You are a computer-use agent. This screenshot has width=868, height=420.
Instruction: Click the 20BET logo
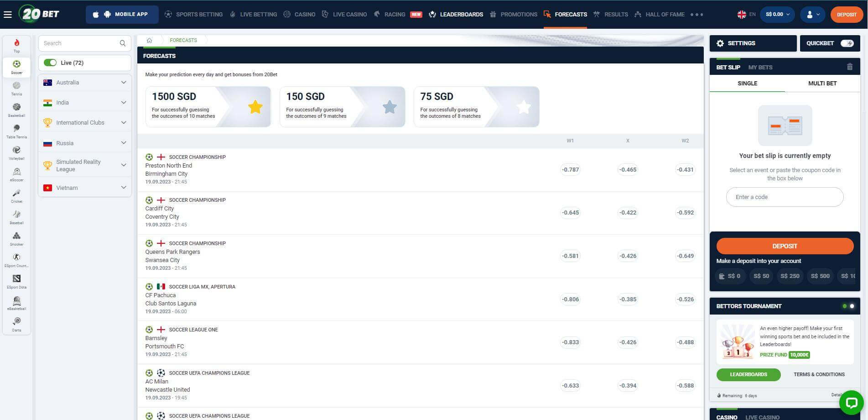coord(39,14)
